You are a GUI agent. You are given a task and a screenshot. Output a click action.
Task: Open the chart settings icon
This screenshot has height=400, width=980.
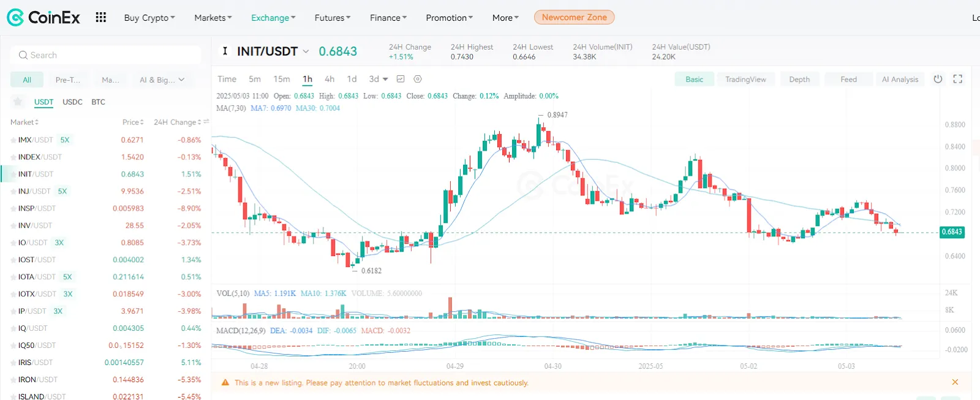tap(418, 79)
